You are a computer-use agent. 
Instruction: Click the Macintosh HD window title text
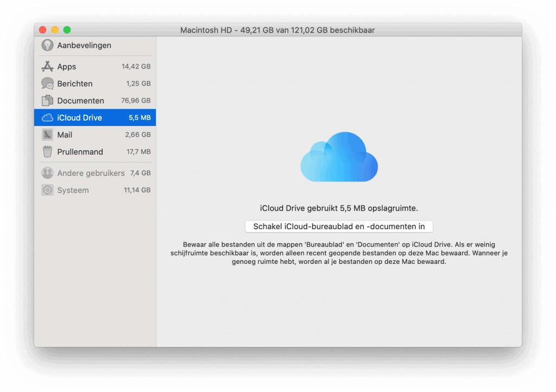(x=277, y=30)
